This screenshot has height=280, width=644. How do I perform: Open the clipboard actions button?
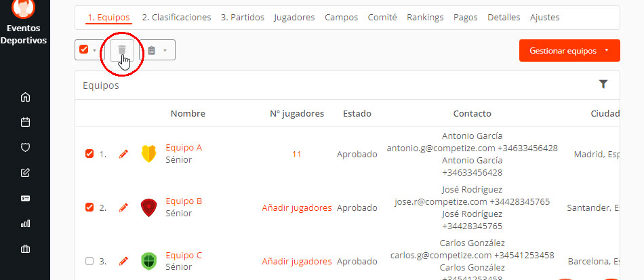(158, 50)
